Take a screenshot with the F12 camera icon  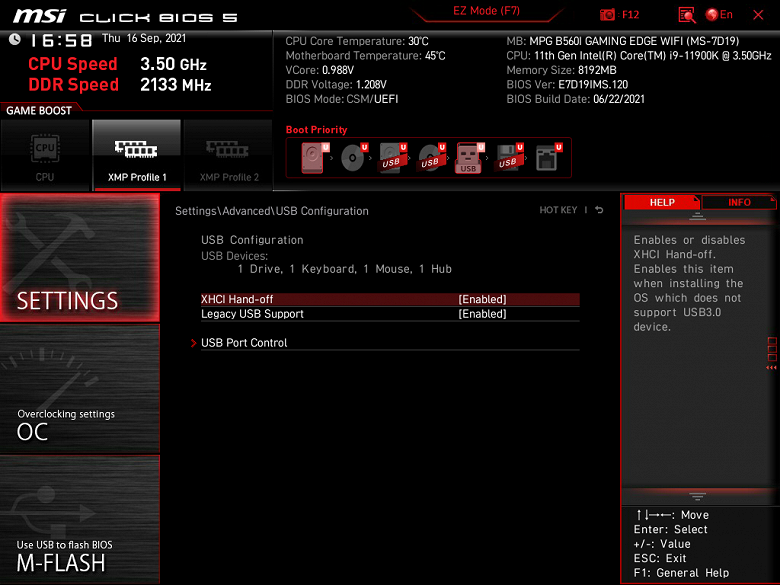click(607, 15)
